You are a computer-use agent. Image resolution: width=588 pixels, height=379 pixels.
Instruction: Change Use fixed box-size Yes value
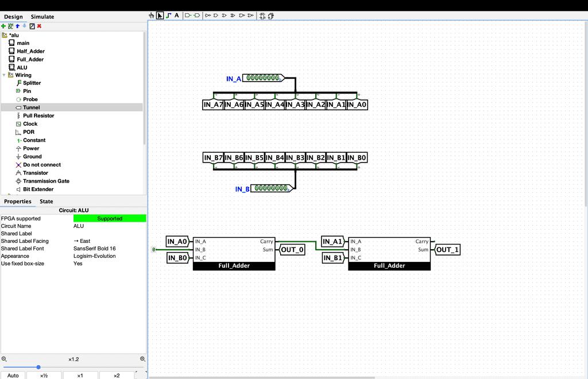point(109,264)
